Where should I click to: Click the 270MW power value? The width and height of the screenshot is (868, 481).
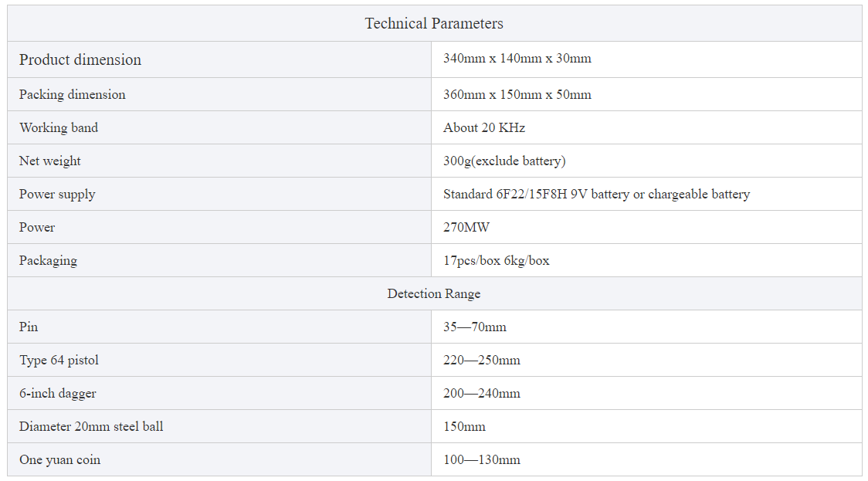pyautogui.click(x=466, y=228)
